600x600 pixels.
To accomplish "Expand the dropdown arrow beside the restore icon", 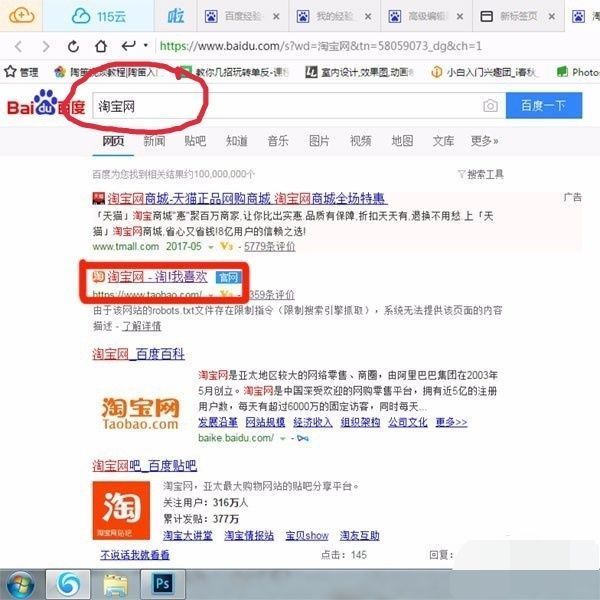I will click(146, 45).
